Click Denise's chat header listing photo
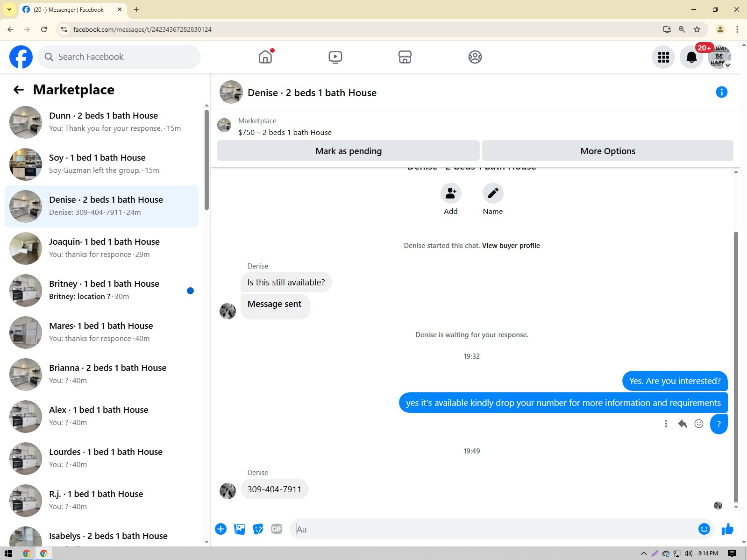The height and width of the screenshot is (560, 747). tap(231, 92)
